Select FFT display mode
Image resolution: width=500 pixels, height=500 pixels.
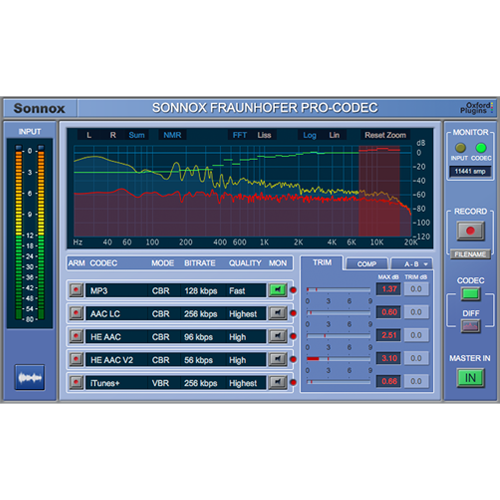pos(240,135)
